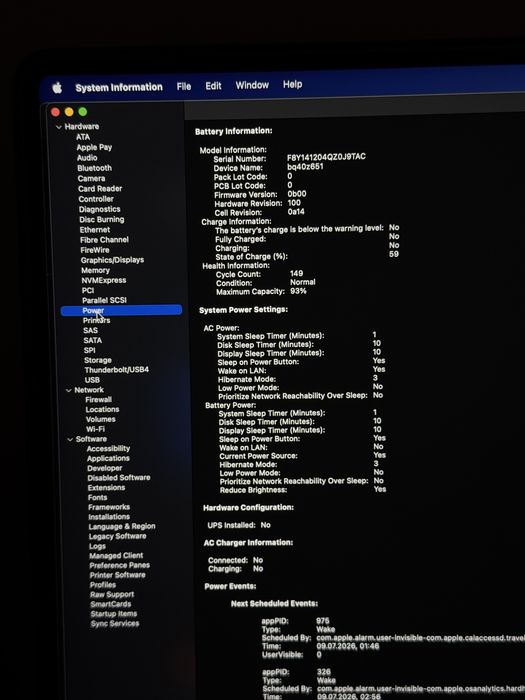Select SPI in the sidebar
The width and height of the screenshot is (525, 700).
[89, 350]
